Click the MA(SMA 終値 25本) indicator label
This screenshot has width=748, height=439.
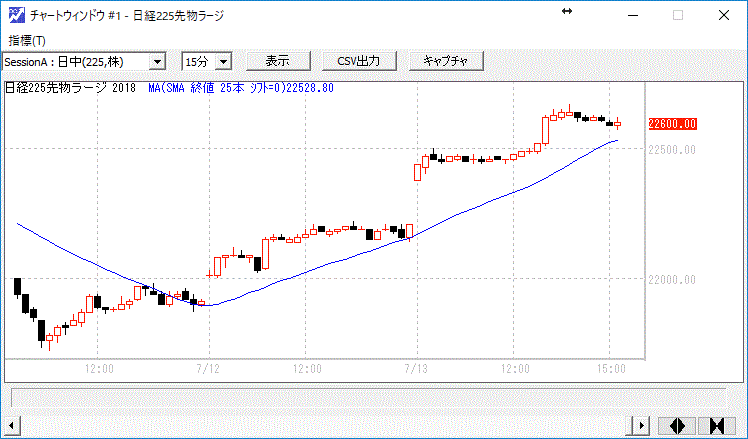(x=241, y=88)
